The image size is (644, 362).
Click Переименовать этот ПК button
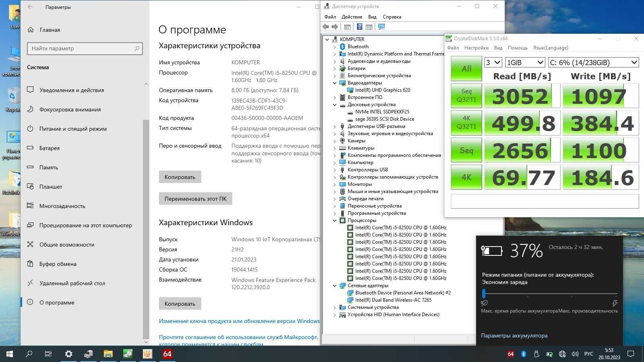[x=196, y=199]
